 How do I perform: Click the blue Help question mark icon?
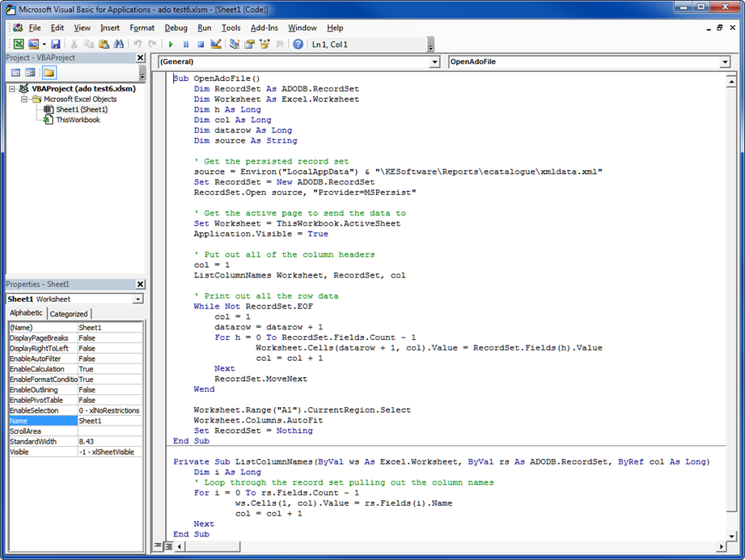pyautogui.click(x=298, y=45)
